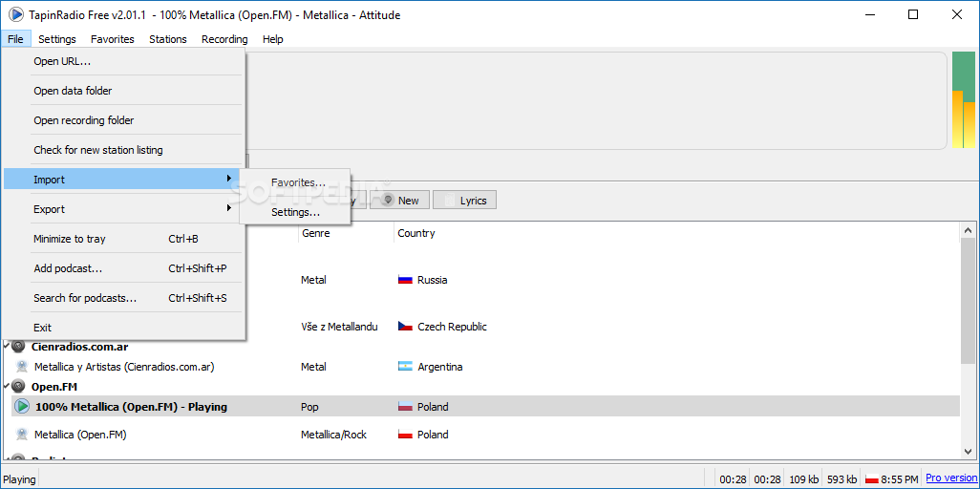
Task: Click the Cienradios.com.ar group speaker icon
Action: [19, 346]
